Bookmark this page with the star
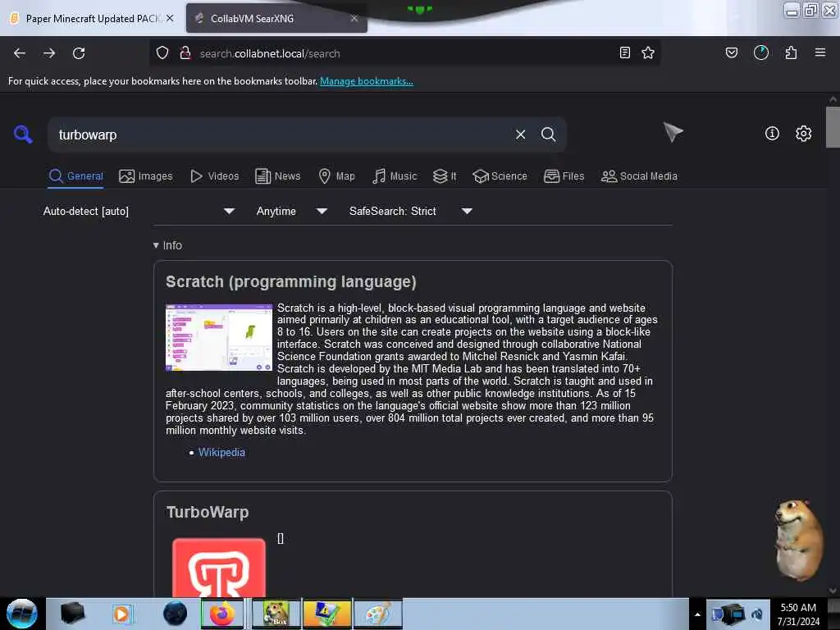Viewport: 840px width, 630px height. pyautogui.click(x=648, y=52)
